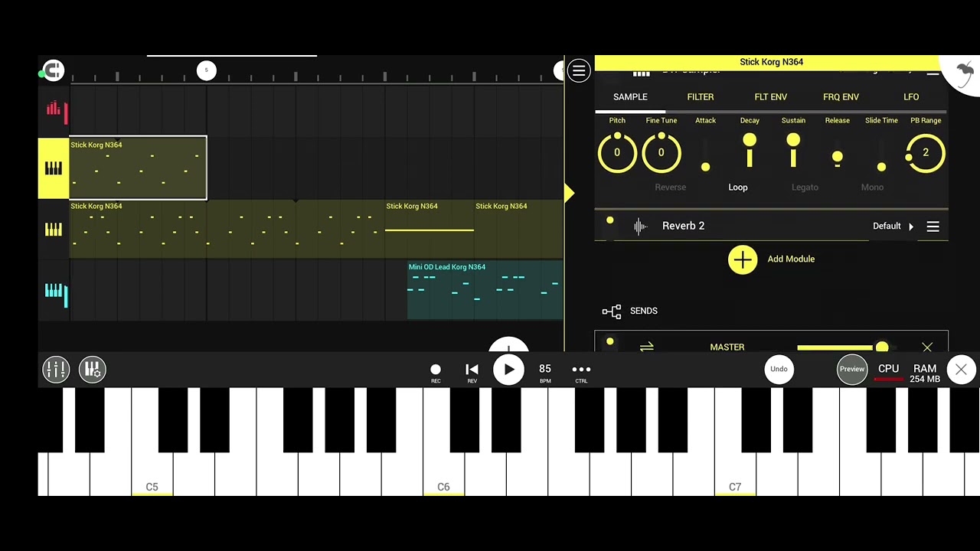Click the bar 5 timeline marker

[206, 70]
